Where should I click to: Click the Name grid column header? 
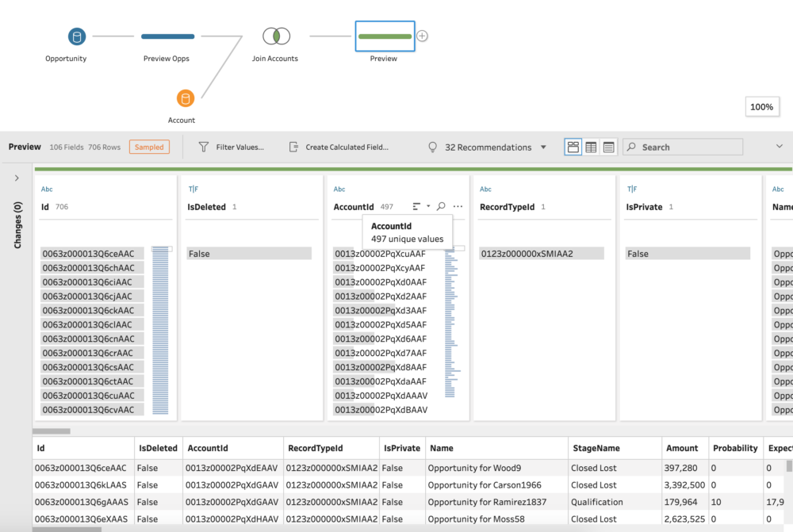(x=497, y=448)
